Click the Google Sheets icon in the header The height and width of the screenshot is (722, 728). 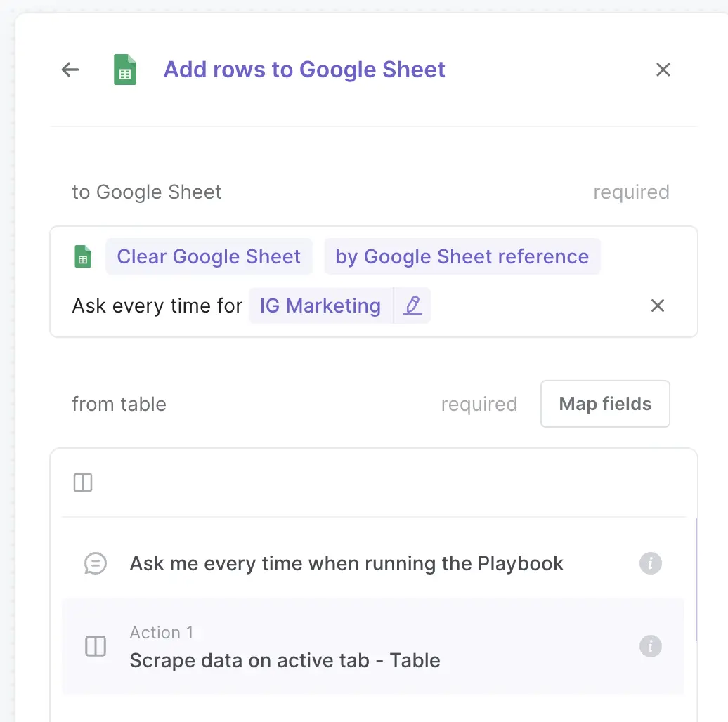[125, 70]
